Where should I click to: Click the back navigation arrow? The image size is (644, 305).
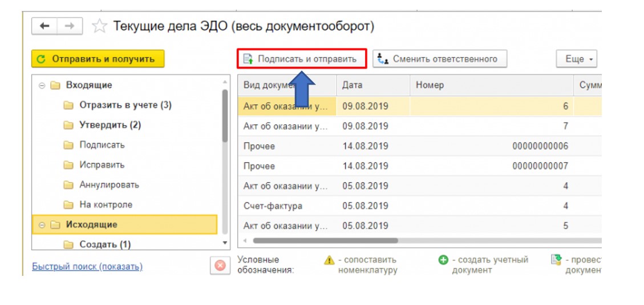pos(45,26)
